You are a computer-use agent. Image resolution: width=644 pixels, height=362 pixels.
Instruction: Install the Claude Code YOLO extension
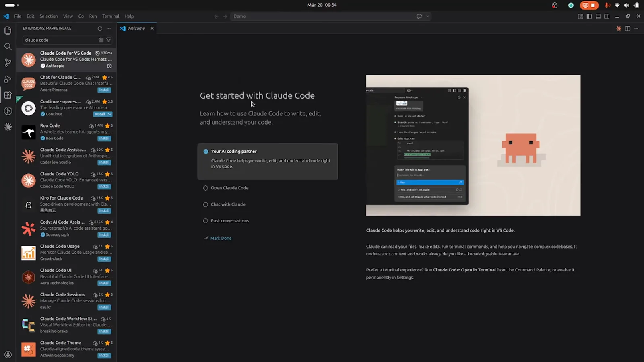tap(104, 187)
